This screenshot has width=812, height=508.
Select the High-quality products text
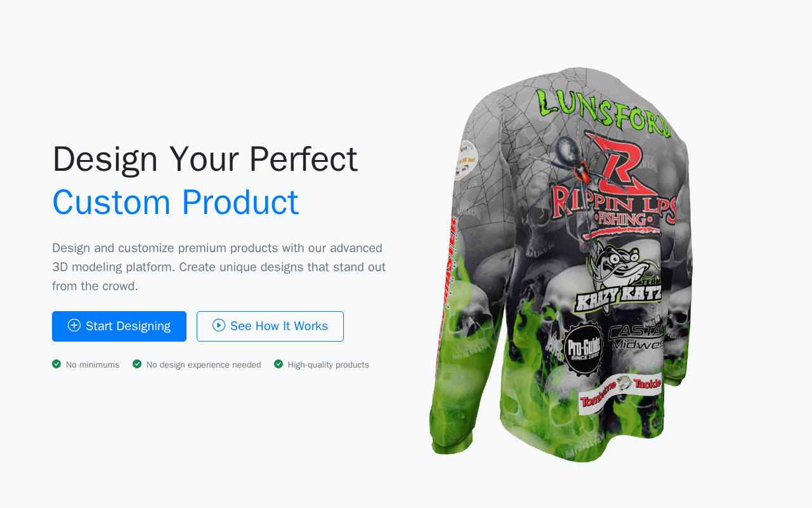click(x=329, y=364)
